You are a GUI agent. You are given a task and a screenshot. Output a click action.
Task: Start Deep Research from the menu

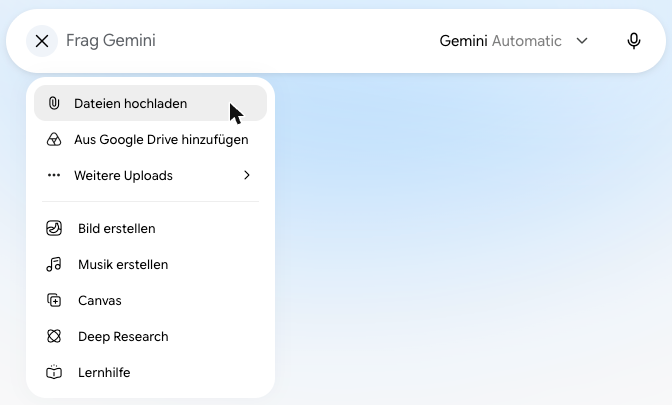150,336
